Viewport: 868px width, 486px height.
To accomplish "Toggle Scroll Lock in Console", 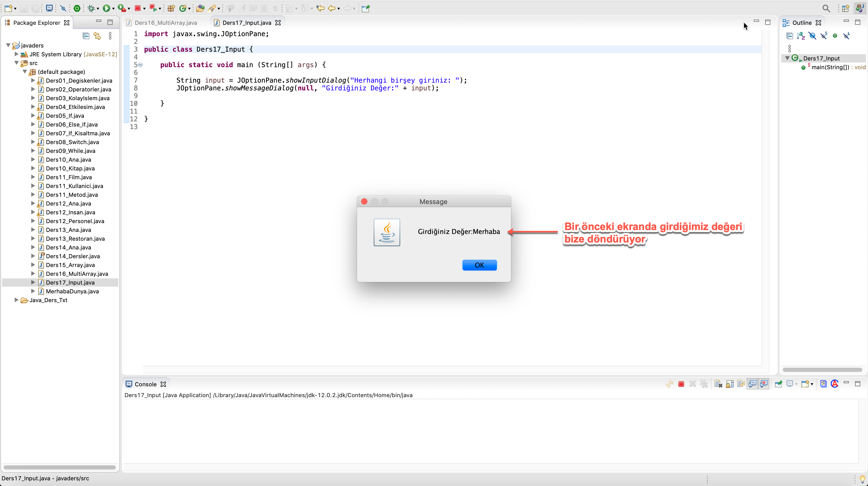I will click(x=730, y=384).
